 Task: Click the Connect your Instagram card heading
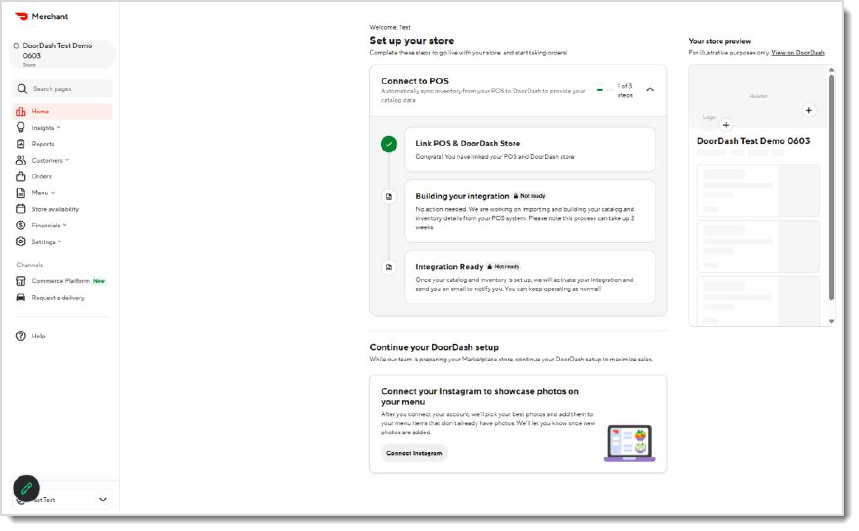(x=480, y=396)
